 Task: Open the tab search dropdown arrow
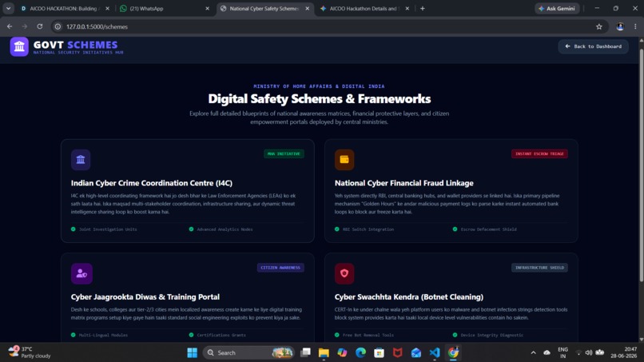[8, 8]
